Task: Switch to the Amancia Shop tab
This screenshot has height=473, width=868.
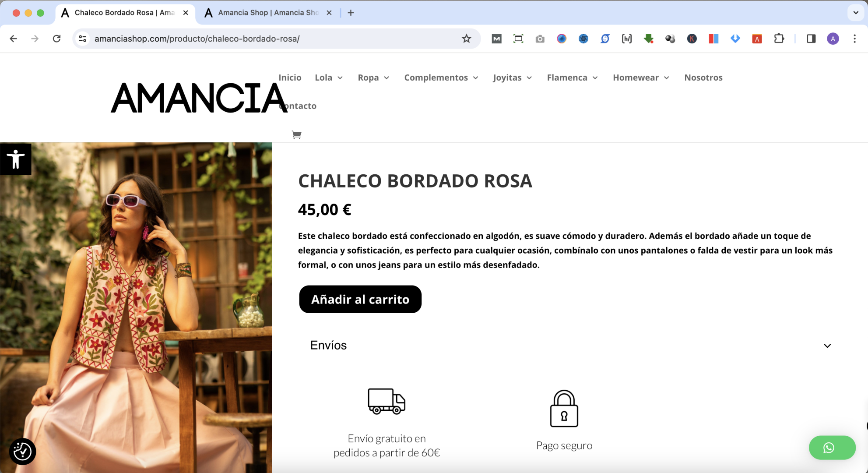Action: pyautogui.click(x=268, y=13)
